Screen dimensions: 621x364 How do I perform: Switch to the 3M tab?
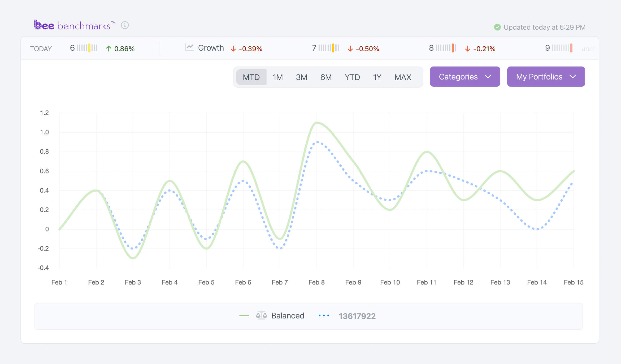point(301,77)
